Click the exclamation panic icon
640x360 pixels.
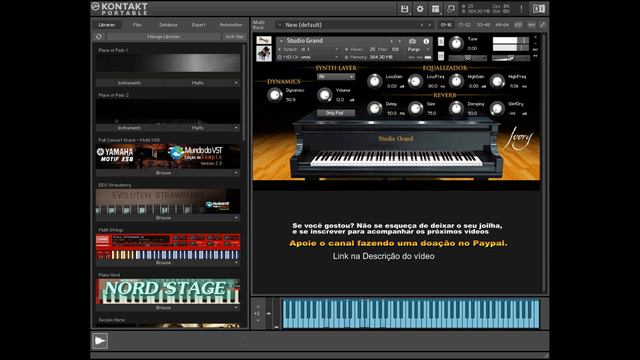tap(521, 9)
